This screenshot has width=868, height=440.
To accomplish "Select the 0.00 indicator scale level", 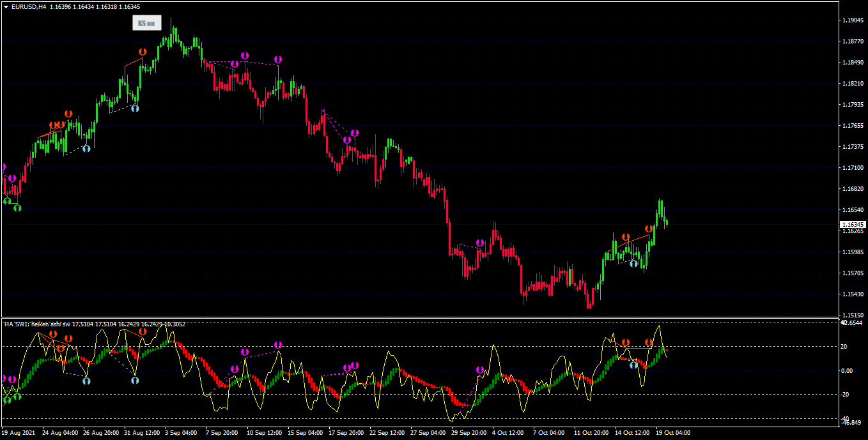I will pos(848,371).
